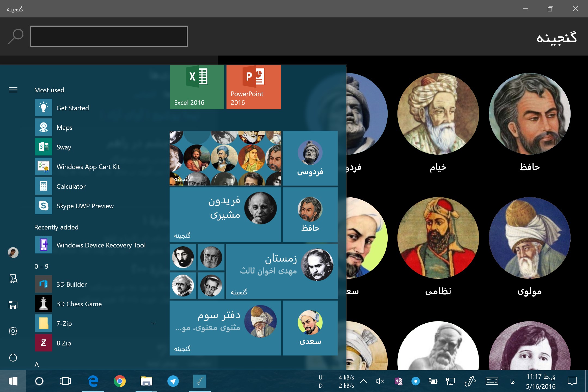Image resolution: width=588 pixels, height=392 pixels.
Task: Select the Khayyam poet portrait
Action: click(x=438, y=114)
